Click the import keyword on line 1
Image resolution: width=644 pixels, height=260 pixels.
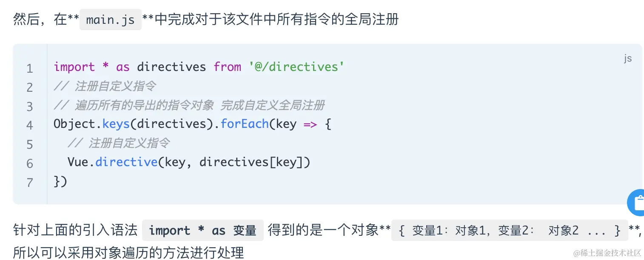coord(74,67)
